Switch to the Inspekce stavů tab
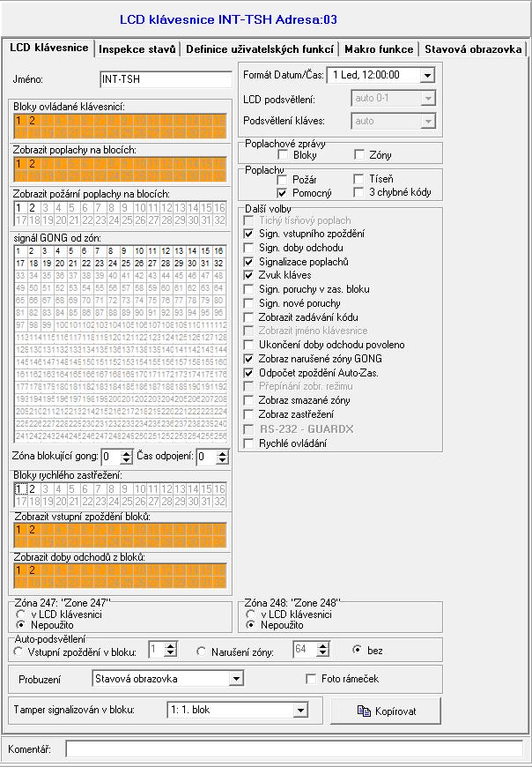The width and height of the screenshot is (532, 767). [x=137, y=48]
